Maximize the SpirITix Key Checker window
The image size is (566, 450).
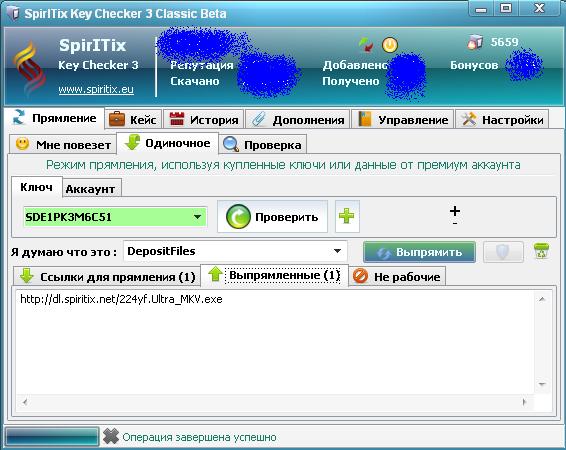pos(506,9)
